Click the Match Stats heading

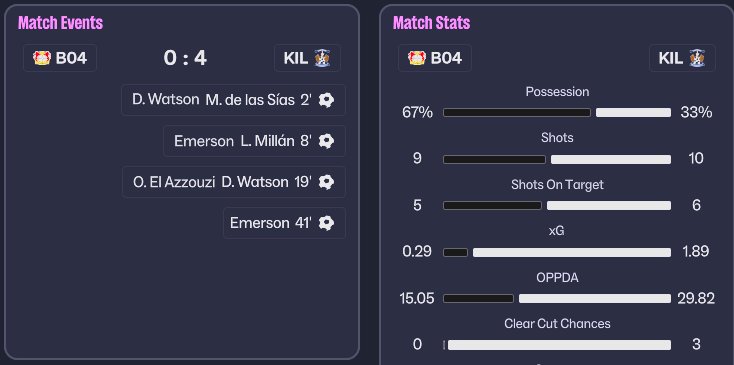(x=432, y=22)
